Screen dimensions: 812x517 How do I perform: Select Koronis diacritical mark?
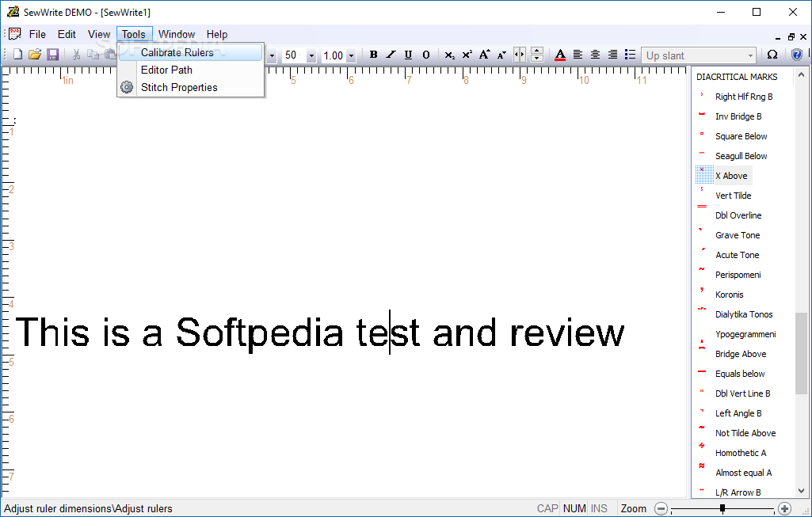point(729,295)
